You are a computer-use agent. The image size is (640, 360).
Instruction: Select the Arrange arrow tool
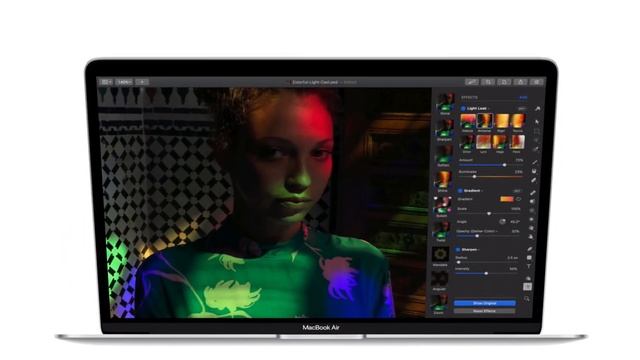point(537,122)
